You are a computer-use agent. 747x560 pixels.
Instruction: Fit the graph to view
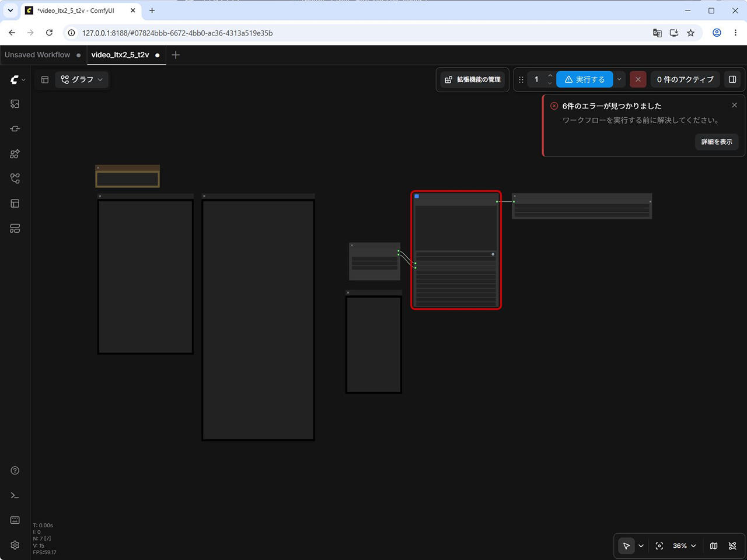pos(659,546)
